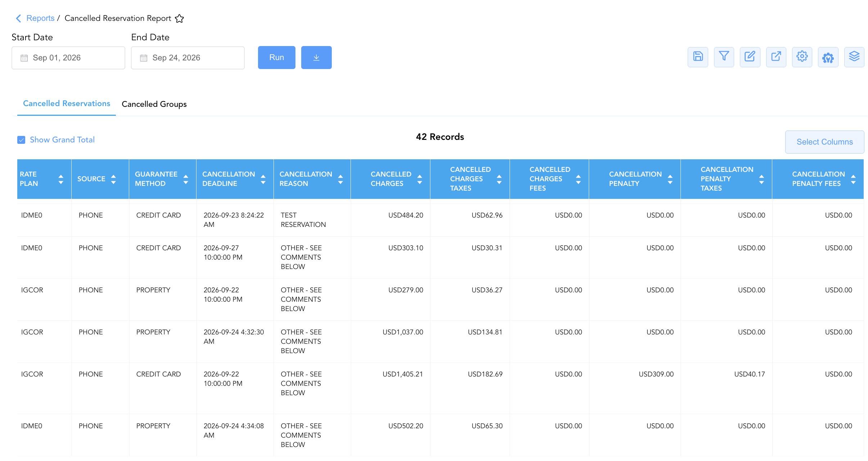Click the 42 Records label
Screen dimensions: 868x461
[440, 137]
